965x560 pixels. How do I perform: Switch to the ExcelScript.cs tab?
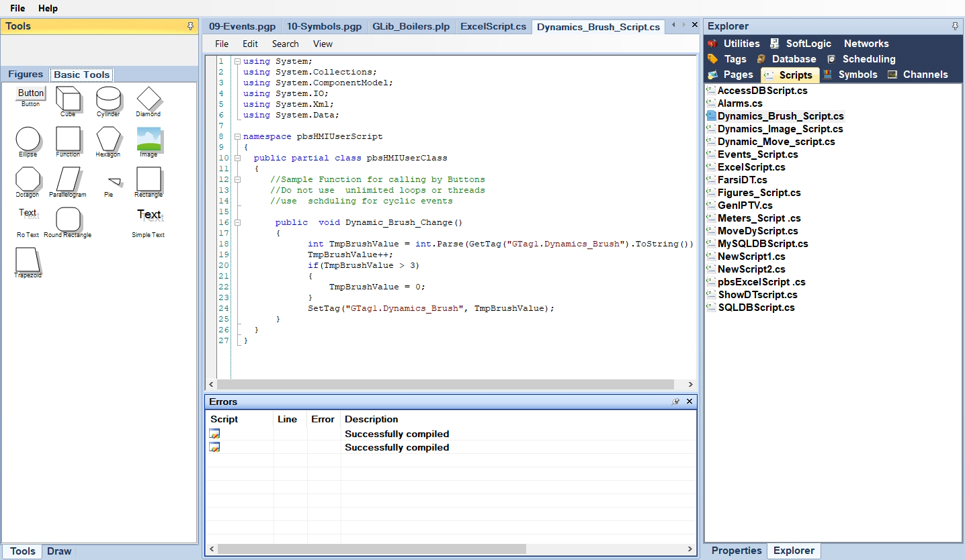pyautogui.click(x=493, y=26)
